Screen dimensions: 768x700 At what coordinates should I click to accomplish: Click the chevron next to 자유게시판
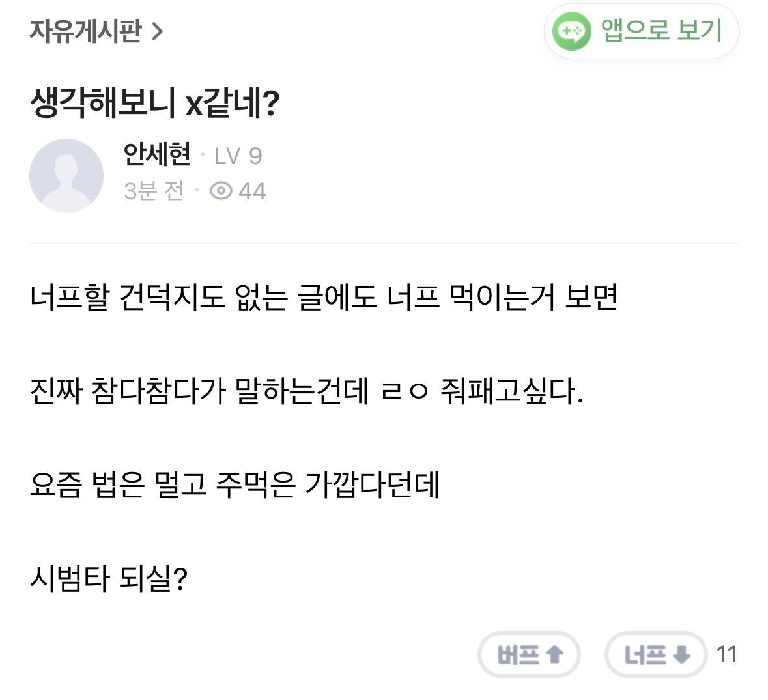click(x=157, y=31)
